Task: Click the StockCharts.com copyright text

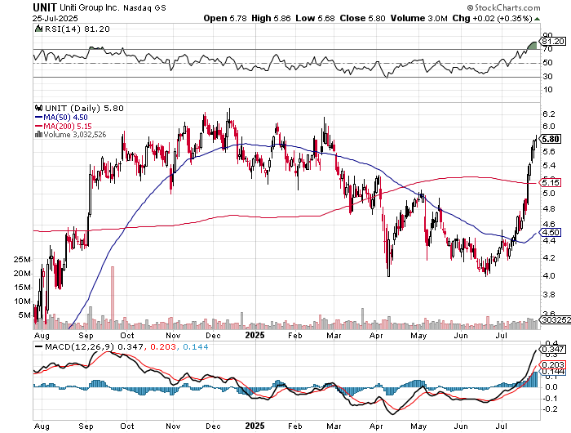Action: pos(504,8)
